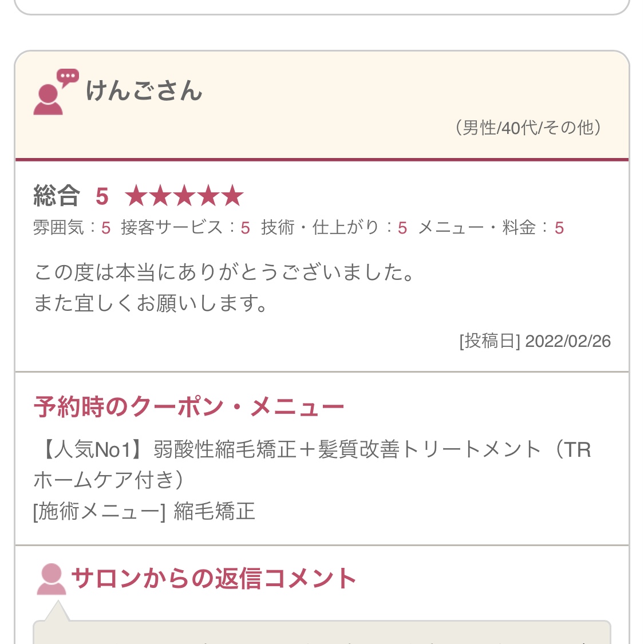Select the 総合 overall score number 5
This screenshot has height=644, width=644.
coord(102,197)
